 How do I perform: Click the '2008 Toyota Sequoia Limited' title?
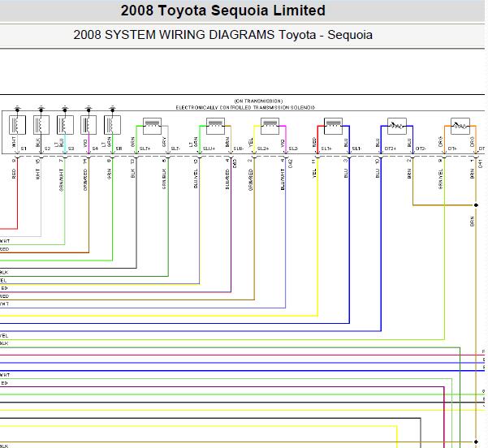(223, 11)
